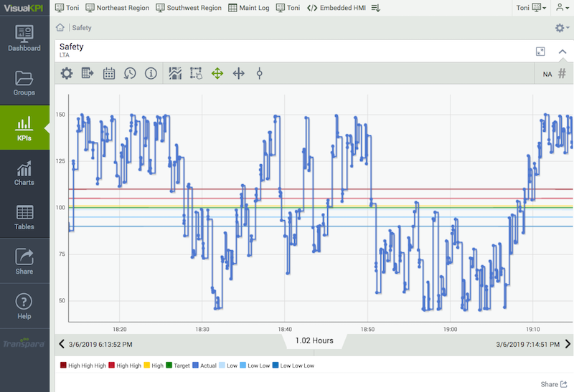Image resolution: width=574 pixels, height=392 pixels.
Task: Toggle the hash number display button
Action: [x=562, y=74]
